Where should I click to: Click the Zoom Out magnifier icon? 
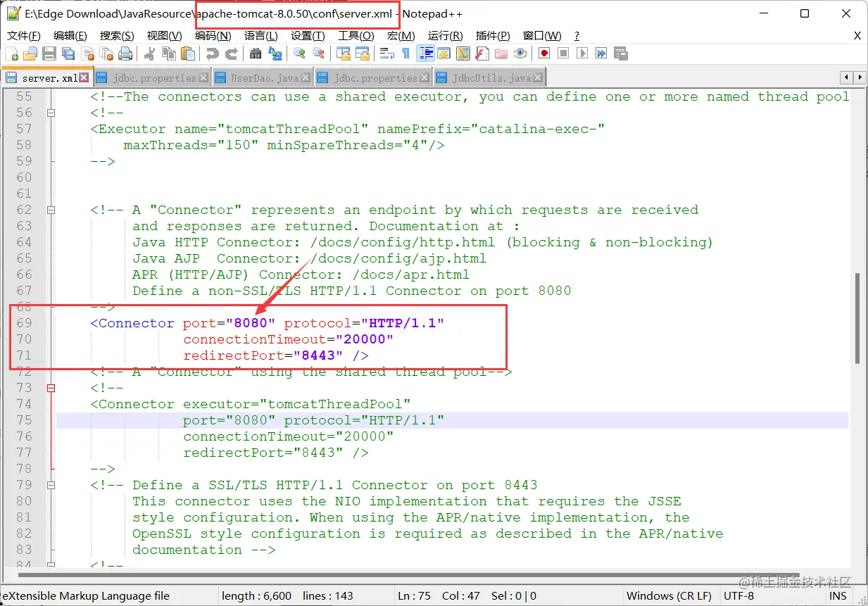(318, 53)
